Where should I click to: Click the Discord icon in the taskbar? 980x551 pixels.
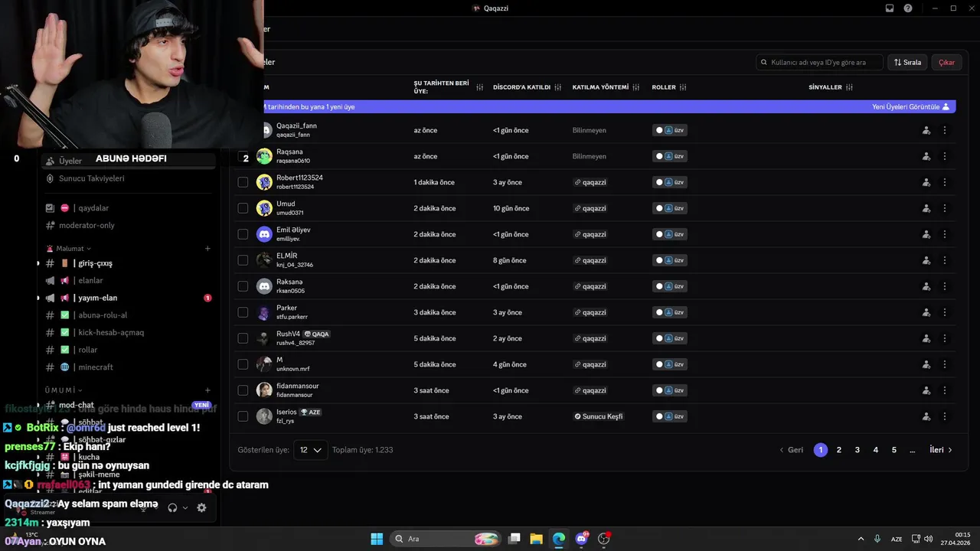(x=582, y=539)
